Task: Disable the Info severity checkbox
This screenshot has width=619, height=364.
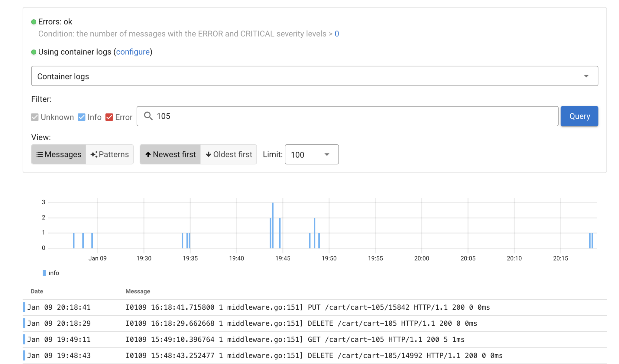Action: [x=81, y=117]
